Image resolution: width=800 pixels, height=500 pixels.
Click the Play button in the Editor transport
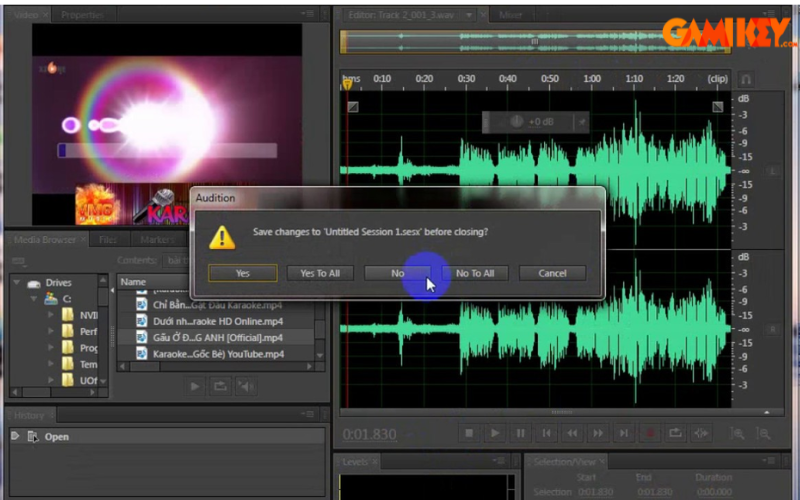click(494, 433)
